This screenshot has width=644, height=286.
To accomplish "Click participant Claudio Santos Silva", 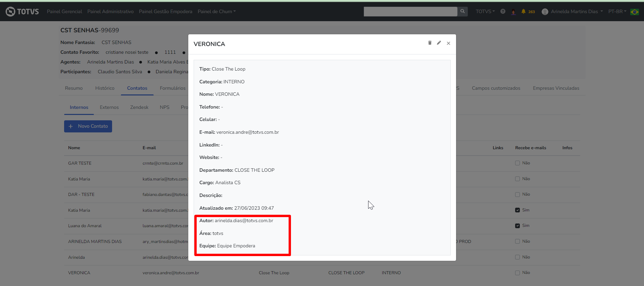I will click(120, 72).
